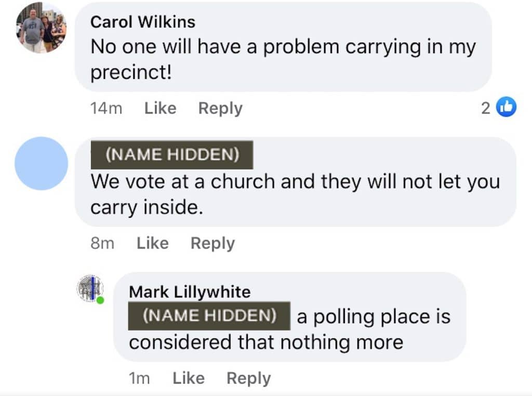Viewport: 532px width, 396px height.
Task: Reply to the church voting comment
Action: [212, 243]
